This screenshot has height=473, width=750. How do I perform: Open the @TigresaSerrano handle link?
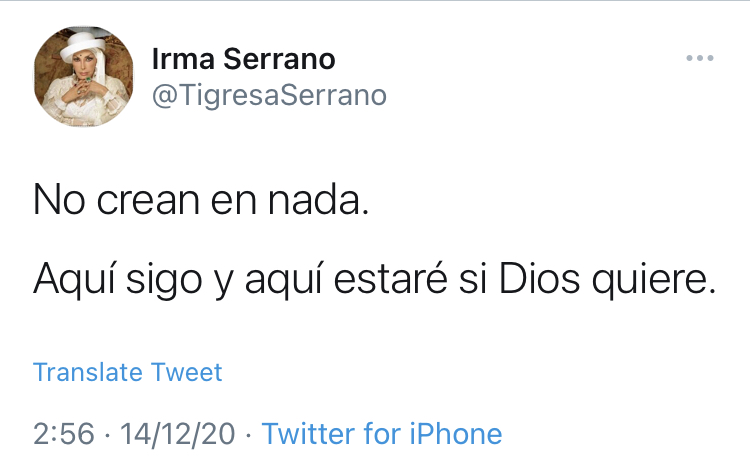[x=268, y=95]
